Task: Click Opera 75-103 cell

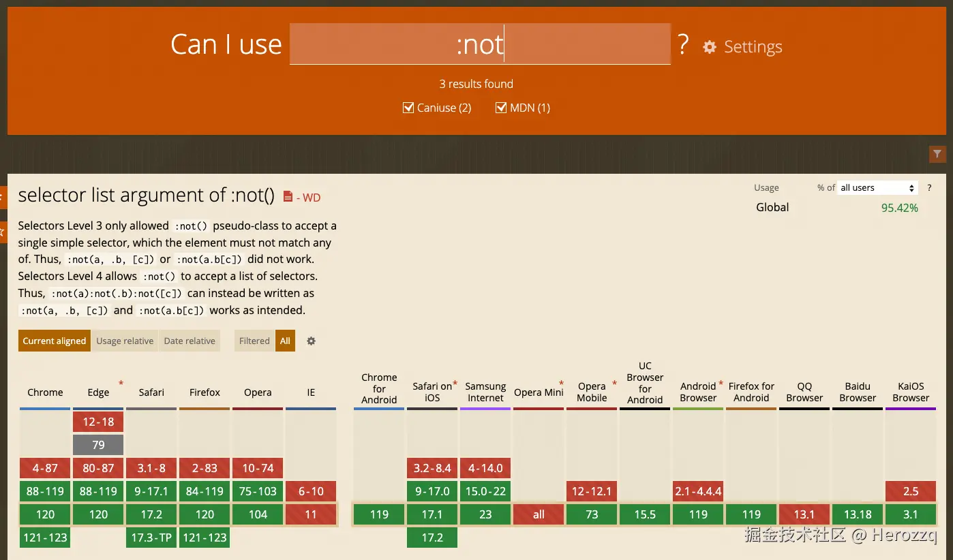Action: click(x=258, y=491)
